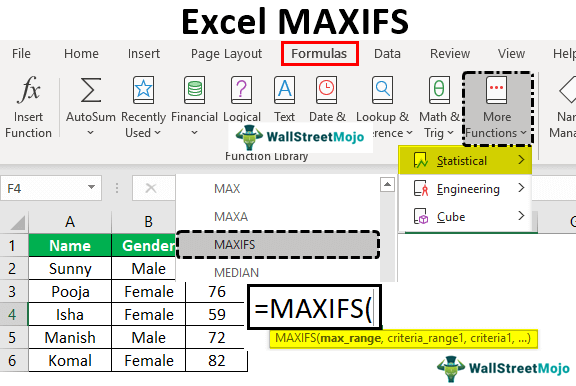Click the cell with value 72
576x386 pixels.
(216, 338)
